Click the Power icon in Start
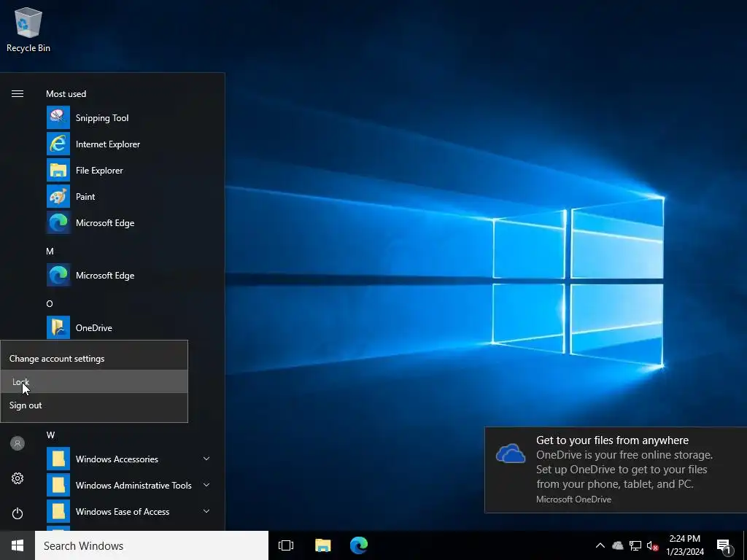This screenshot has width=747, height=560. 18,513
